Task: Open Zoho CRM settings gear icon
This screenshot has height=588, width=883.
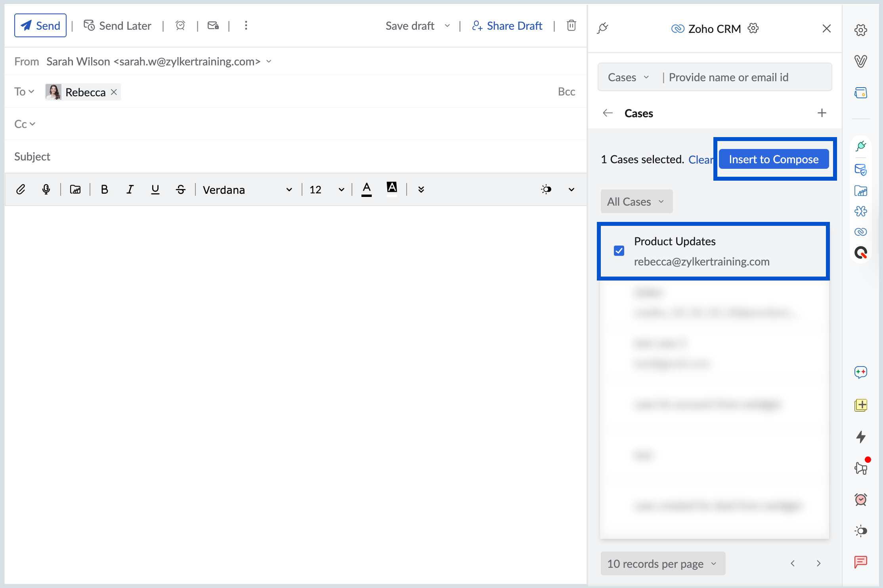Action: tap(753, 29)
